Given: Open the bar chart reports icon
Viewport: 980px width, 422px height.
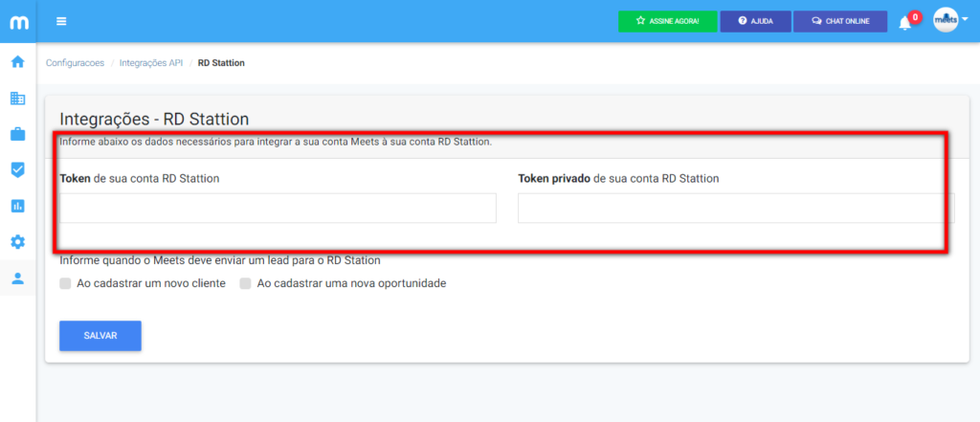Looking at the screenshot, I should click(18, 206).
